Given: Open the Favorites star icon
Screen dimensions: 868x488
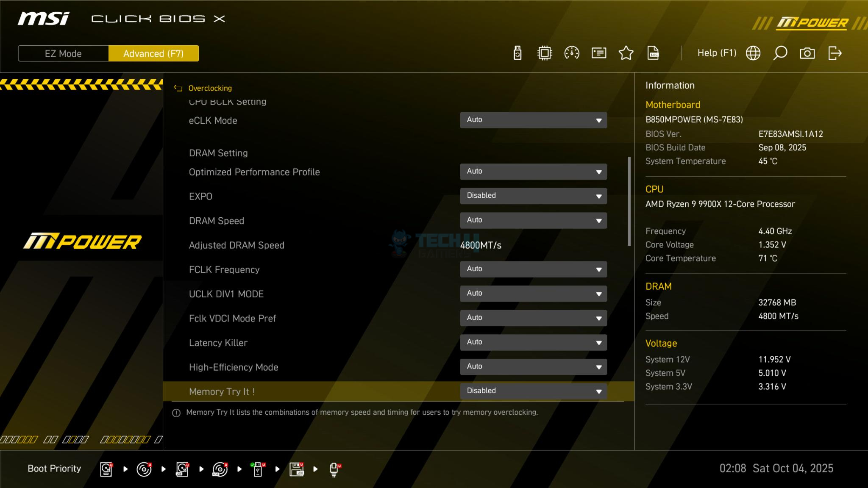Looking at the screenshot, I should pyautogui.click(x=626, y=53).
